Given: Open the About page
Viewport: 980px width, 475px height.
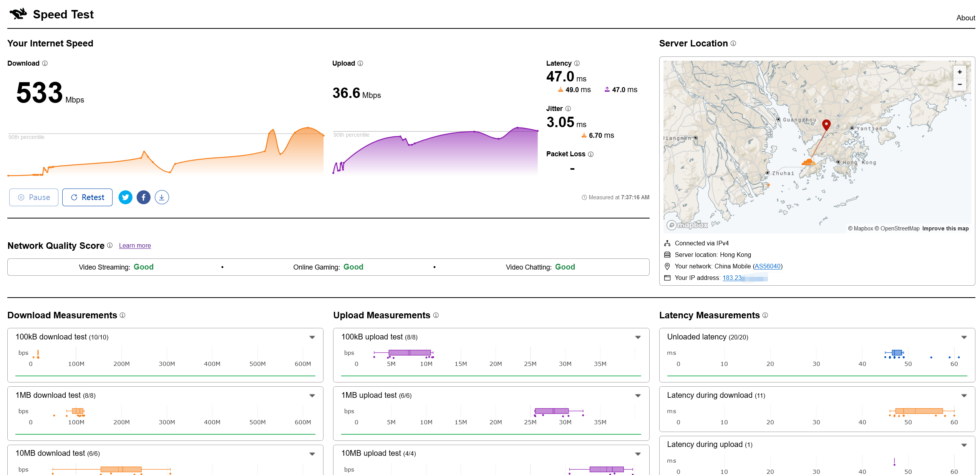Looking at the screenshot, I should coord(965,18).
